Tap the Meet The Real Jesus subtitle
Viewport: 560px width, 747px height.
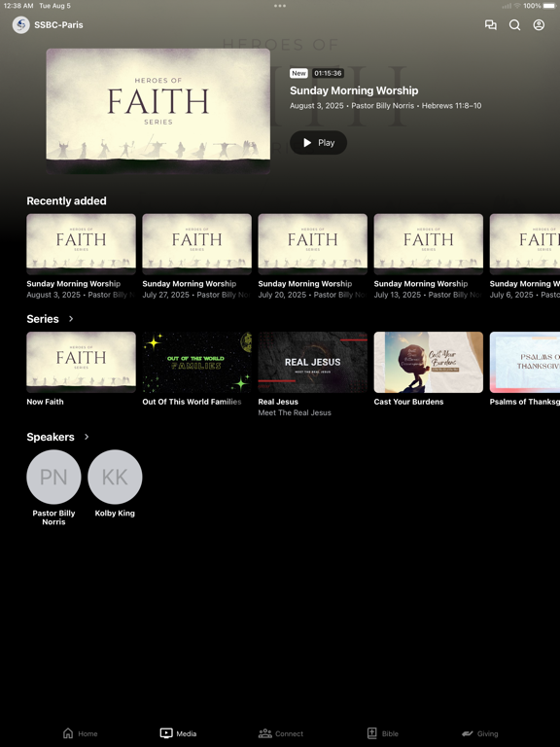pos(295,412)
